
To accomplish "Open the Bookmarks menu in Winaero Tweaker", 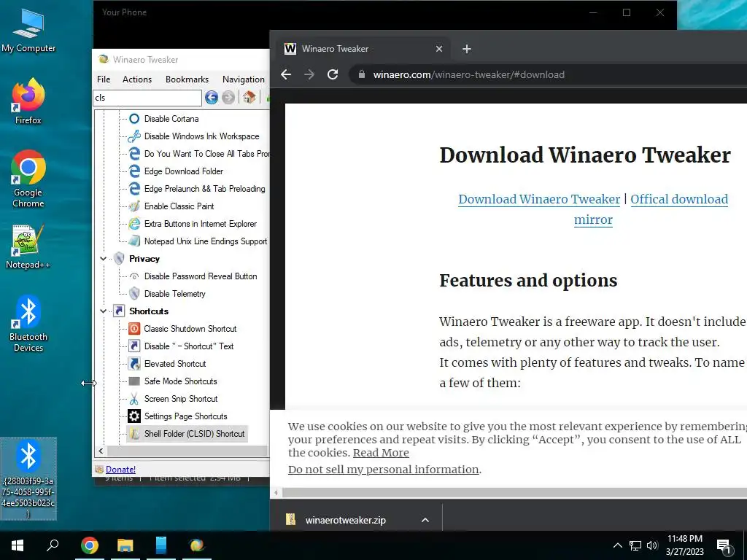I will coord(187,79).
